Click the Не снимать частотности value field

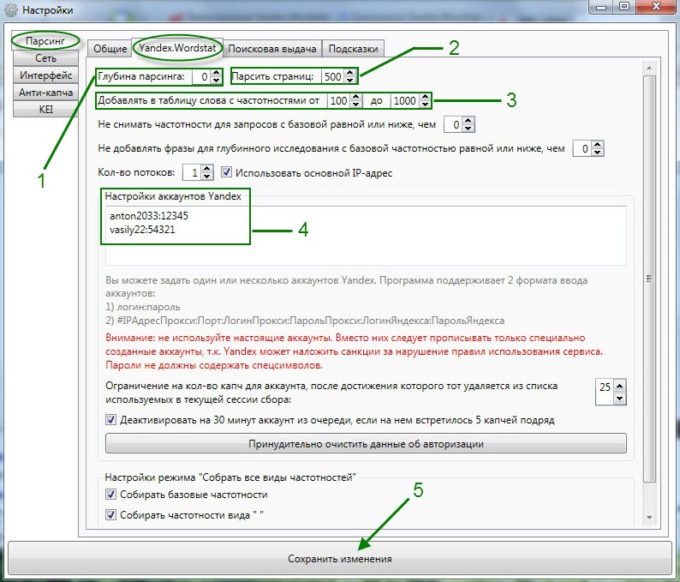453,125
